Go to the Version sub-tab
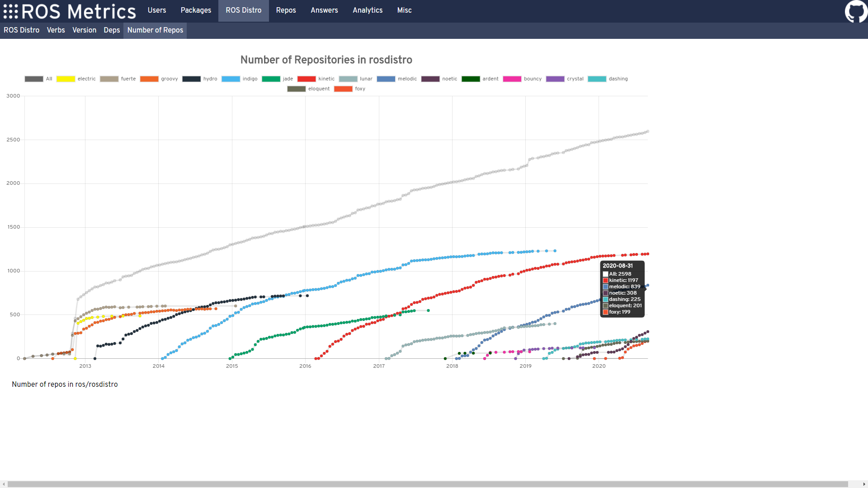Screen dimensions: 868x488 [x=84, y=30]
